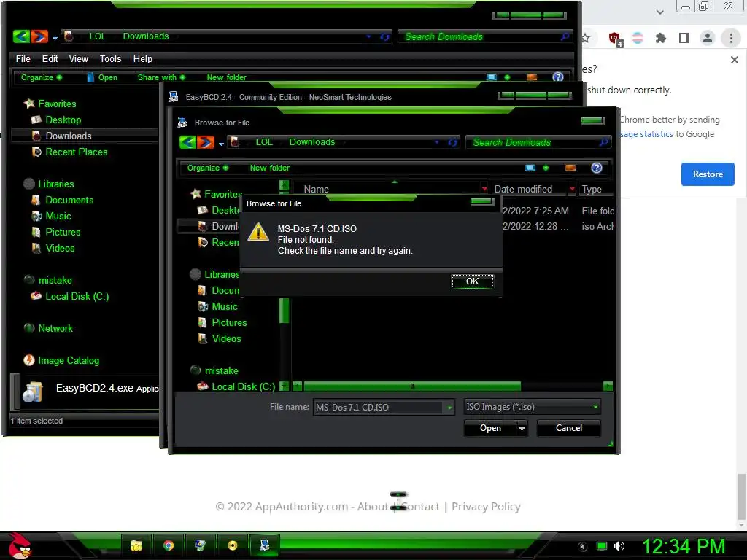Click the EasyBCD taskbar button

click(x=264, y=545)
